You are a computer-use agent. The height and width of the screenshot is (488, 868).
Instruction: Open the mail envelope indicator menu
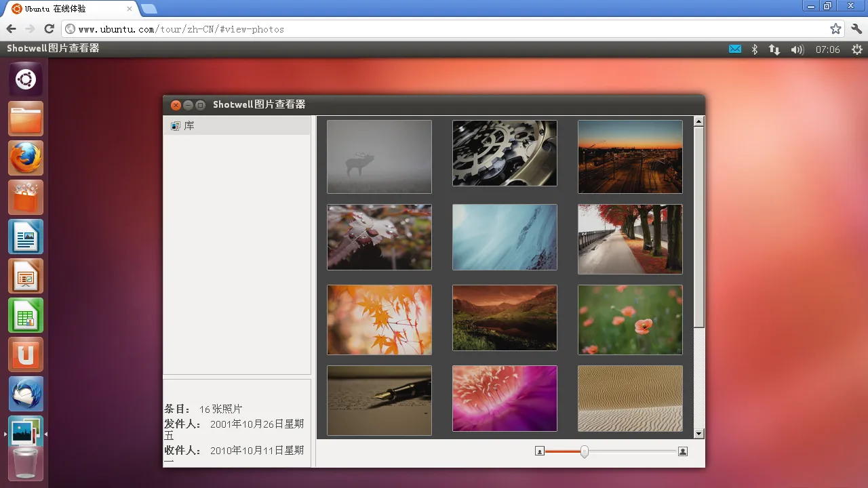[735, 49]
